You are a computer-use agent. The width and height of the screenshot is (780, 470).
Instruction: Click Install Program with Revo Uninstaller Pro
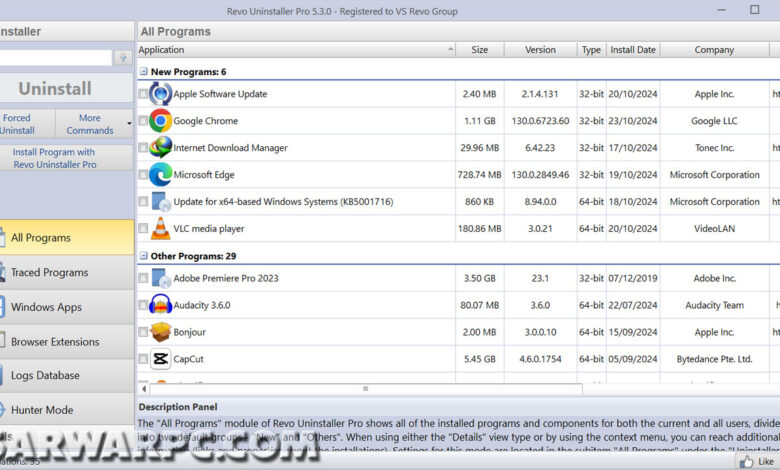(66, 158)
